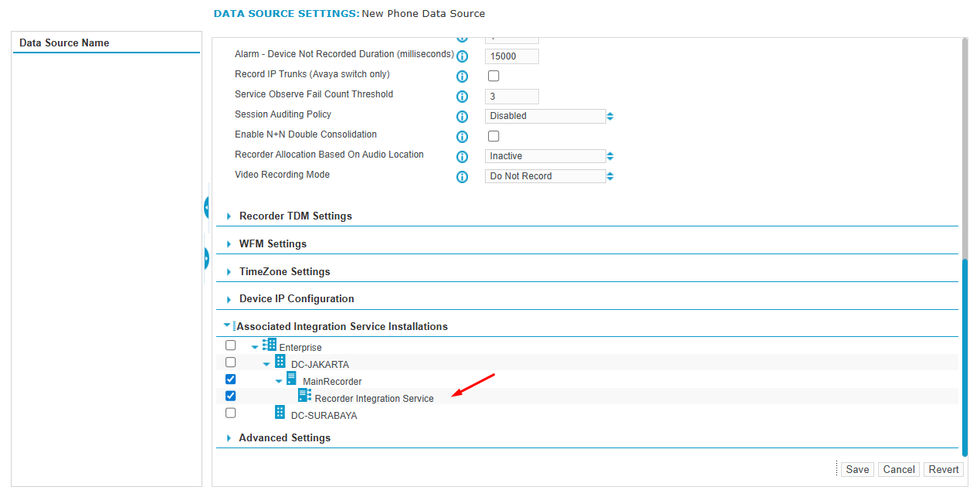This screenshot has width=980, height=490.
Task: Open the Session Auditing Policy dropdown
Action: click(x=549, y=116)
